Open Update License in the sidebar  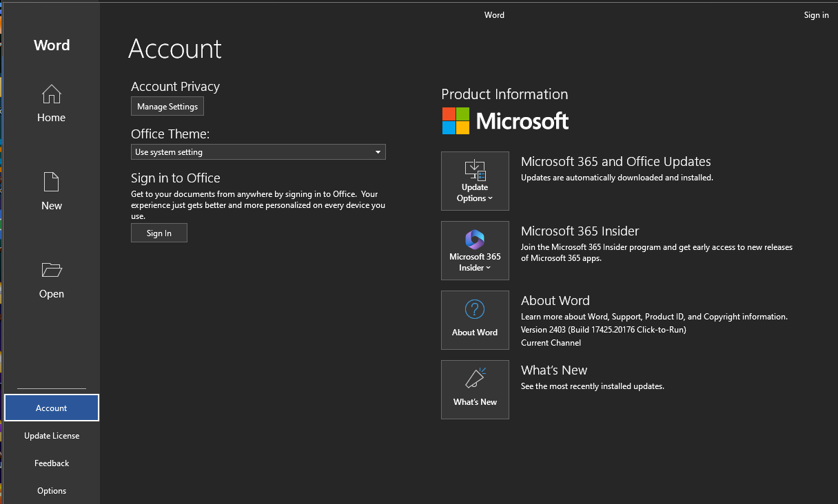(x=52, y=436)
